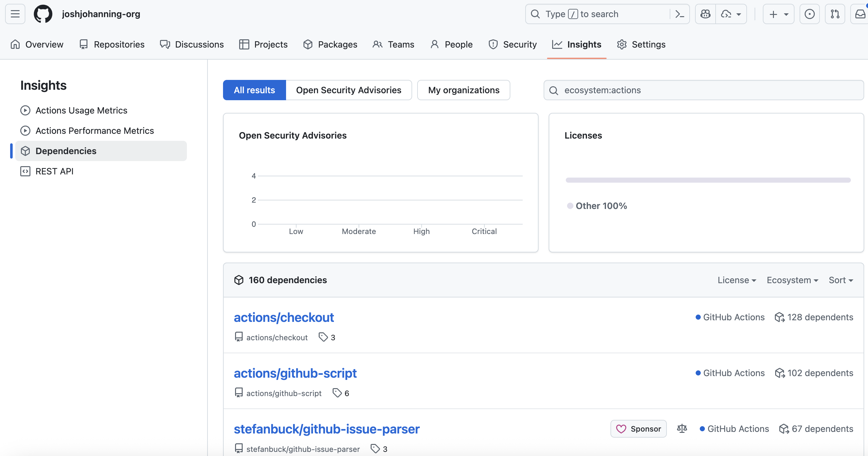The width and height of the screenshot is (868, 456).
Task: Click the Low label on advisories chart
Action: [296, 231]
